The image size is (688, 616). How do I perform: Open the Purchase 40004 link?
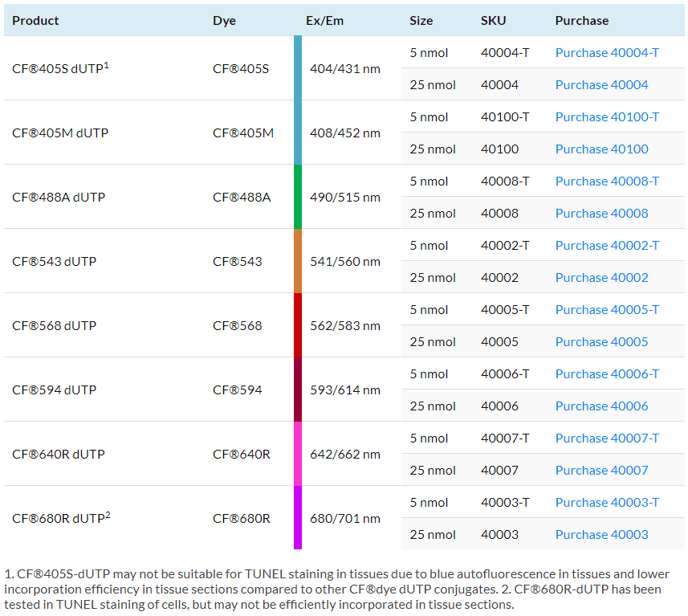(x=601, y=85)
